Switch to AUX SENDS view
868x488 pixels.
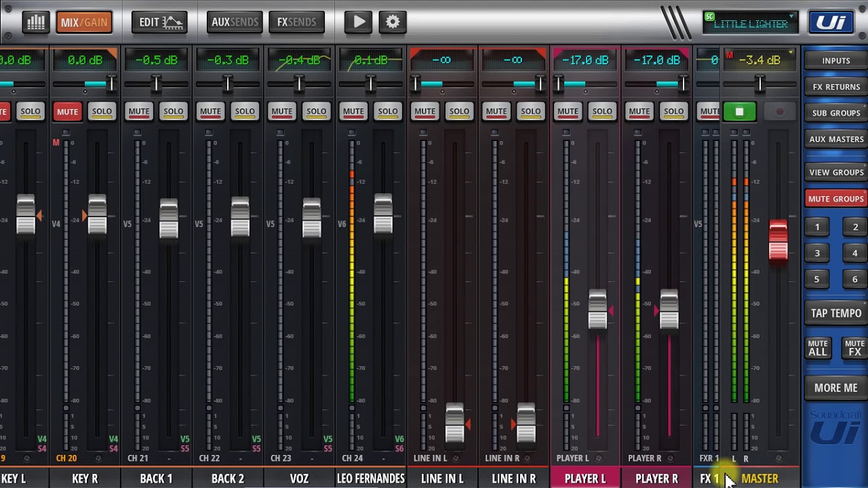[x=235, y=22]
